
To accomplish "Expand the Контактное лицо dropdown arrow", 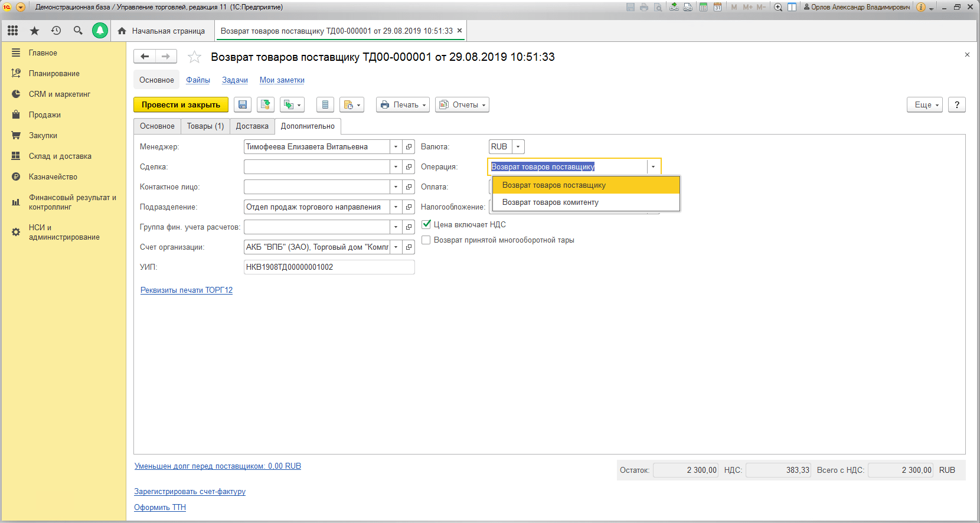I will (396, 187).
